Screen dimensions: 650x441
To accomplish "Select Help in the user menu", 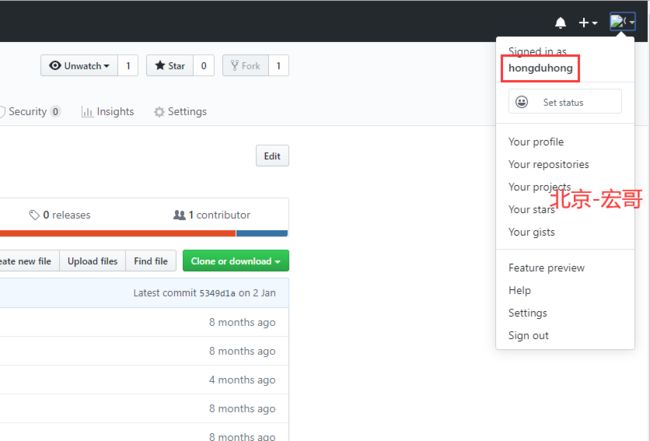I will (519, 290).
